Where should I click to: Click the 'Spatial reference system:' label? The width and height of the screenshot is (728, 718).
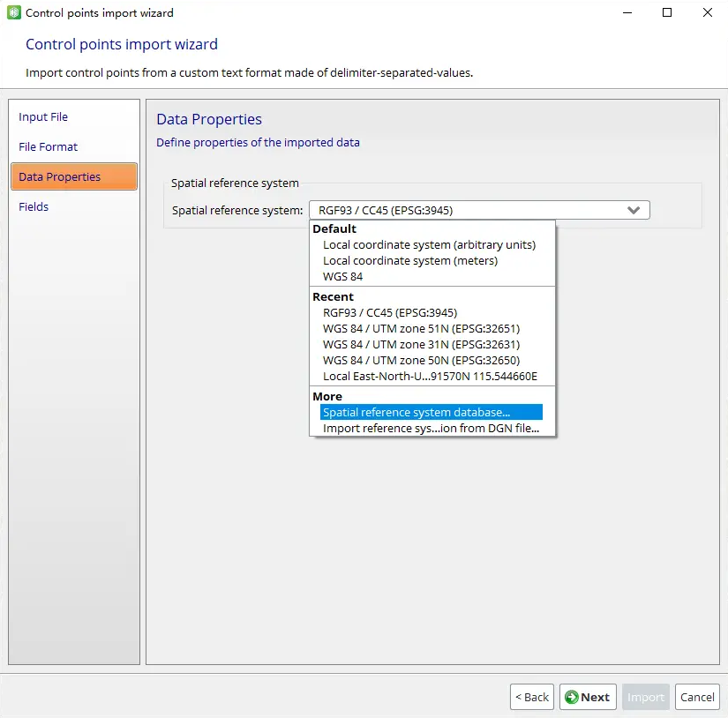pos(237,210)
